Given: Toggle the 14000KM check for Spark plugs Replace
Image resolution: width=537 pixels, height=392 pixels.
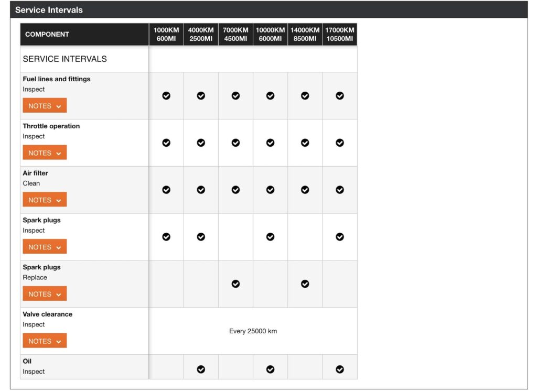Looking at the screenshot, I should pos(305,284).
